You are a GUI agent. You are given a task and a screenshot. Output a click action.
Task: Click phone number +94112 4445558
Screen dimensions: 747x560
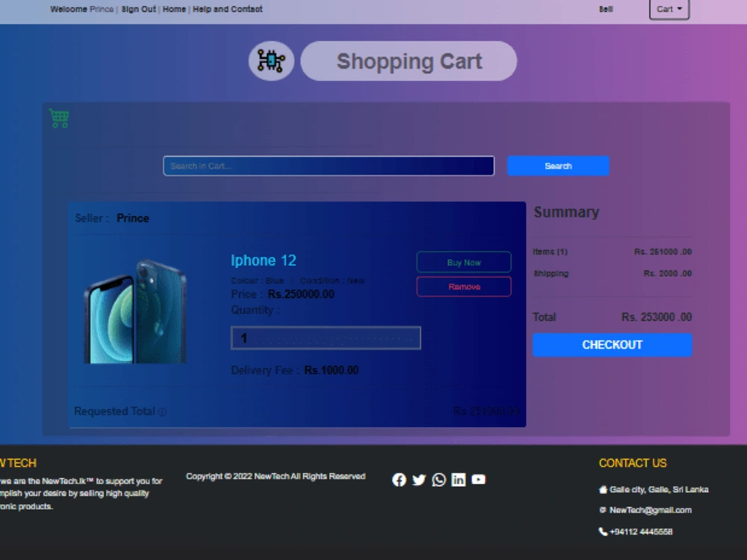tap(641, 532)
